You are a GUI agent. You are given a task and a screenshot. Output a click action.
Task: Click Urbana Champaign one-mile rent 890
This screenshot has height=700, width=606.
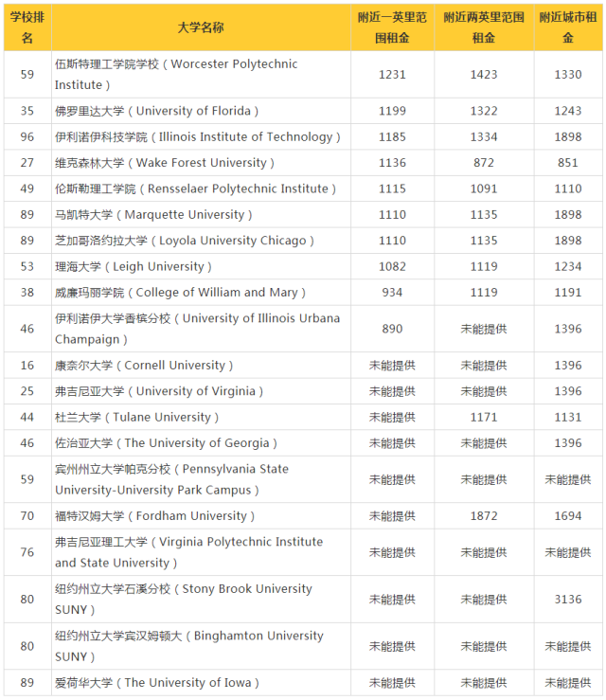pyautogui.click(x=392, y=329)
